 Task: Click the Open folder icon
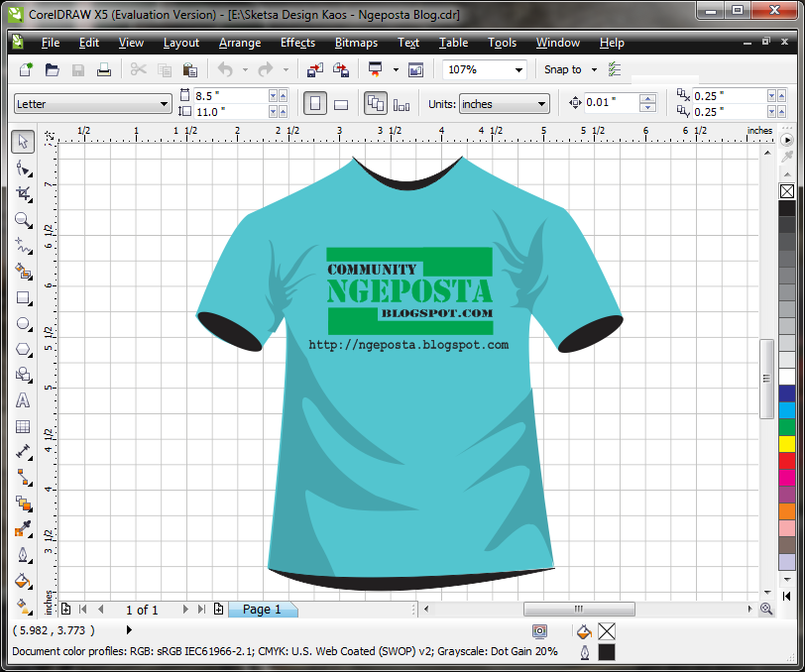pyautogui.click(x=52, y=69)
